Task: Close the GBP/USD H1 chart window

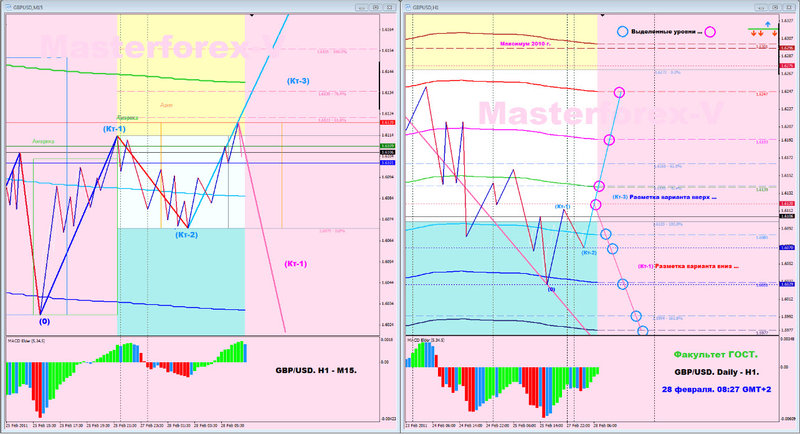Action: pyautogui.click(x=789, y=7)
